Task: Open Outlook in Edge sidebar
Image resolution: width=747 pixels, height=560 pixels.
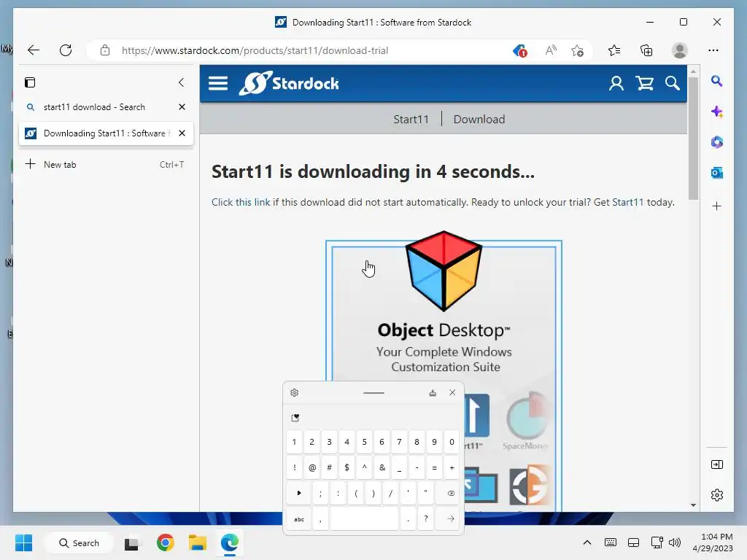Action: coord(717,173)
